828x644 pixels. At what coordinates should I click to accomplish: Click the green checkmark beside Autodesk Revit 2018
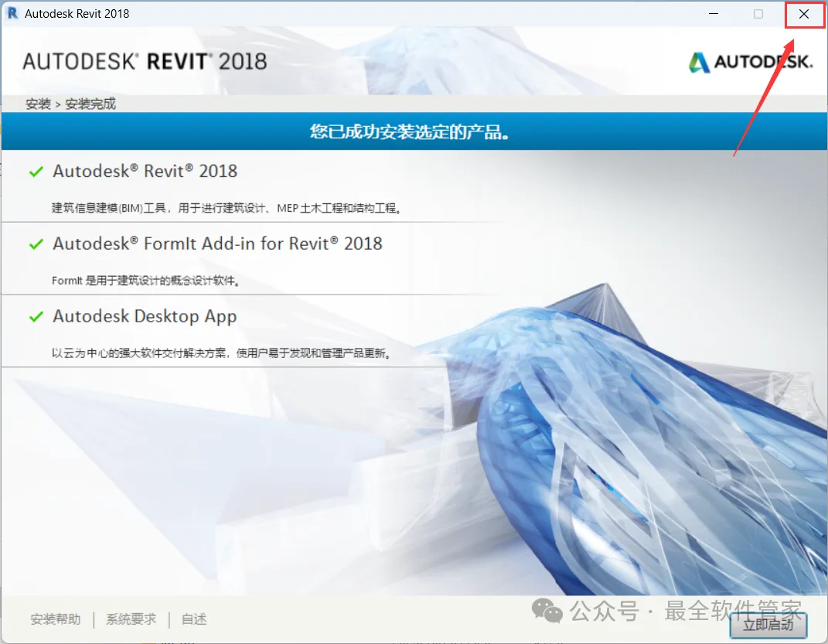[36, 172]
